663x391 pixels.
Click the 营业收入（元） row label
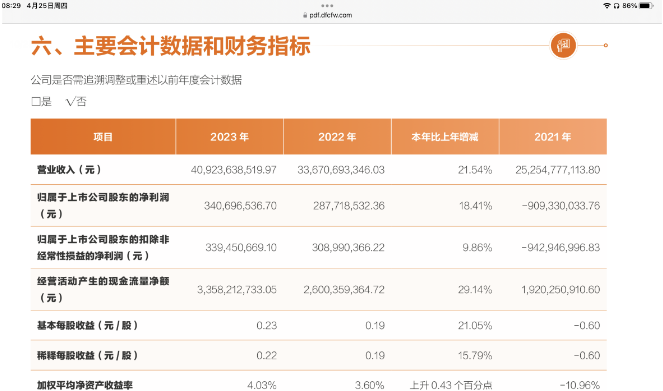69,170
